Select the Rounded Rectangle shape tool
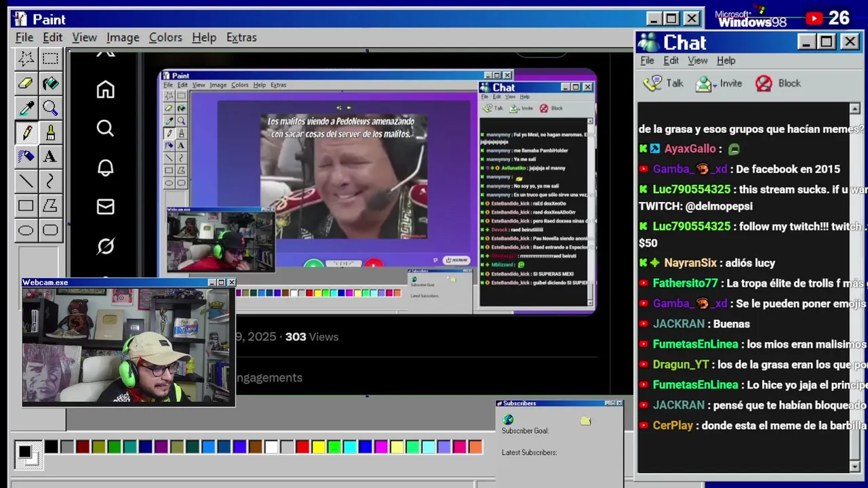This screenshot has width=868, height=488. 50,230
